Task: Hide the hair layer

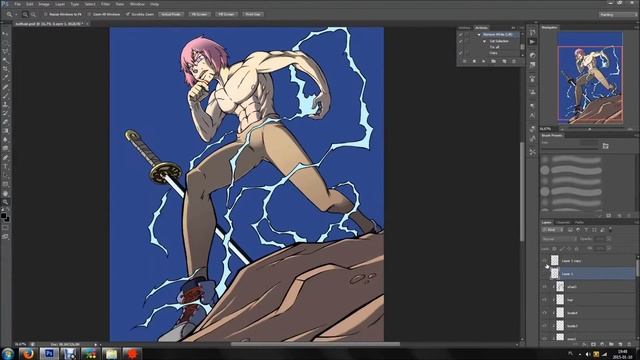Action: tap(544, 300)
